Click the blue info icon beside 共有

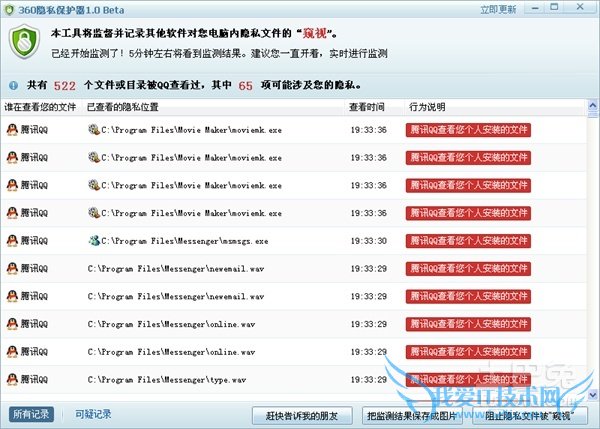13,85
